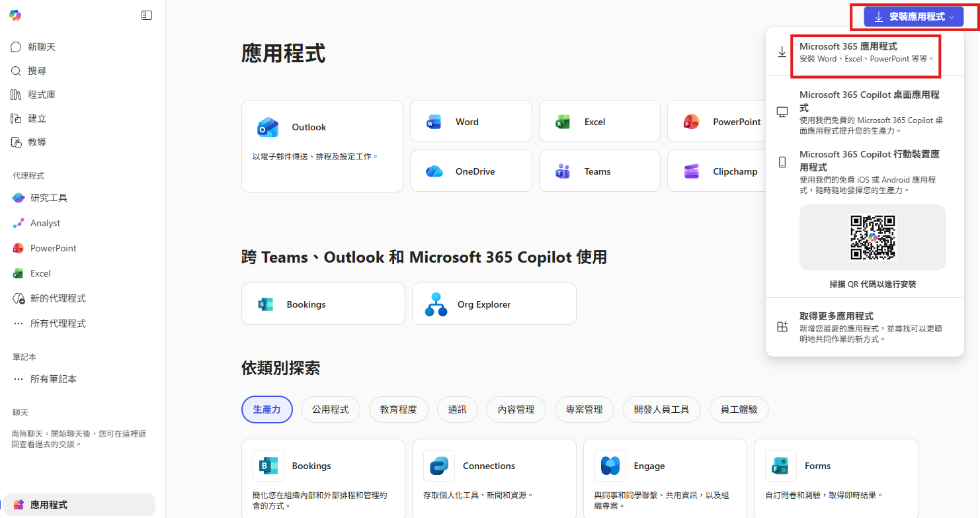Switch to the 公用程式 category tab

tap(331, 410)
